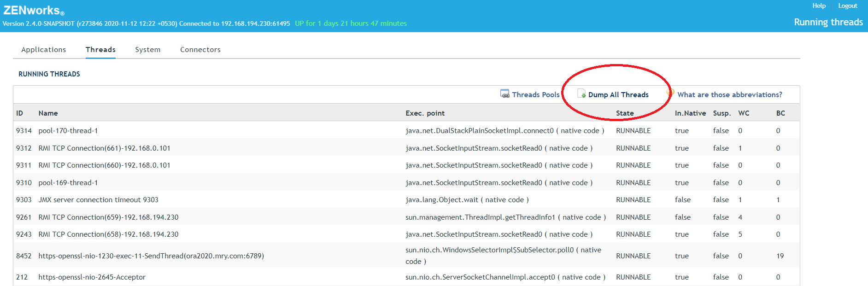Select thread ID 9312
This screenshot has height=286, width=868.
click(24, 148)
